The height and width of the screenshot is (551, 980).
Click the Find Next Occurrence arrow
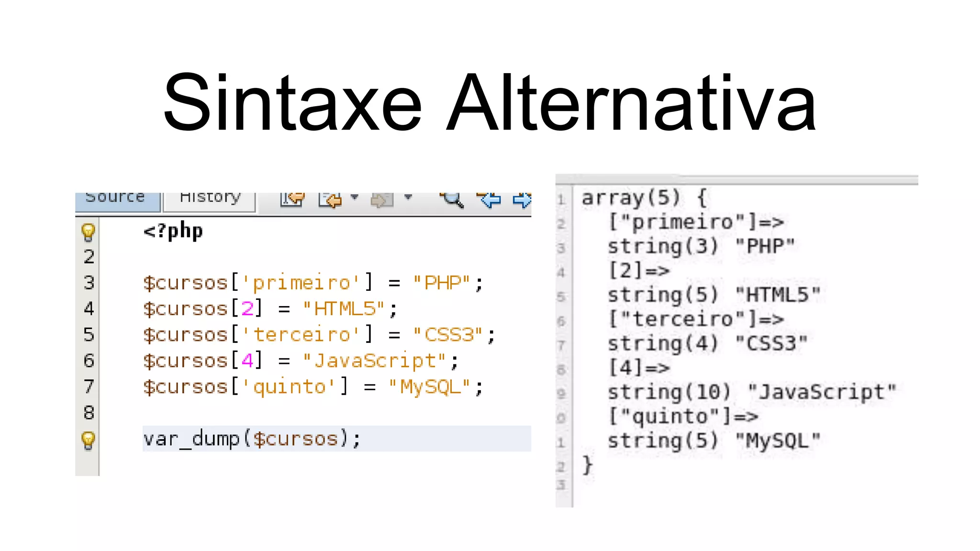[522, 199]
